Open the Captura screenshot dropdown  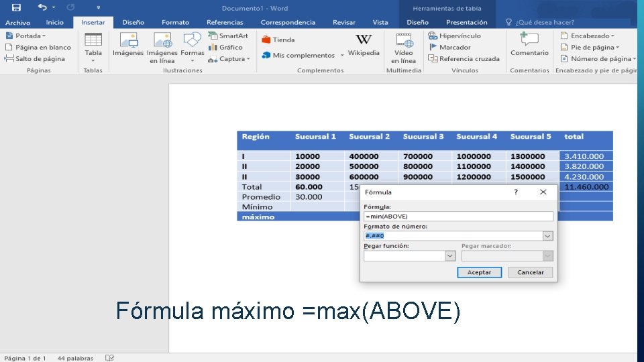point(229,59)
